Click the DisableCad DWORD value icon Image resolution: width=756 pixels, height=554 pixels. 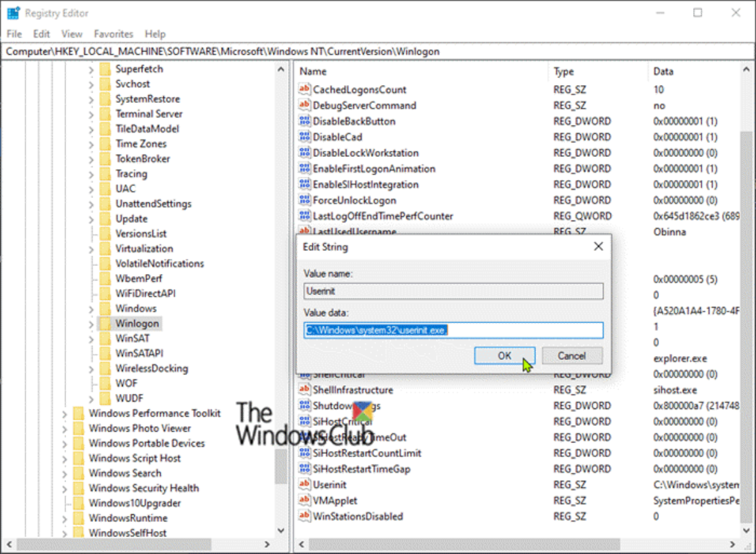pyautogui.click(x=305, y=137)
